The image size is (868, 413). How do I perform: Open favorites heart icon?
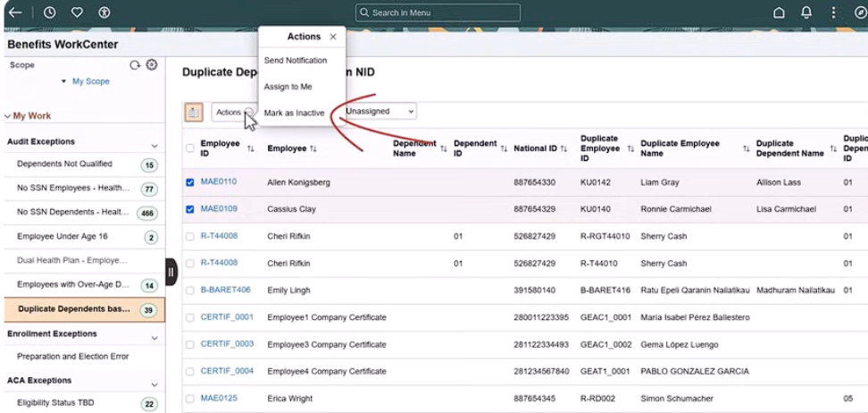tap(77, 13)
